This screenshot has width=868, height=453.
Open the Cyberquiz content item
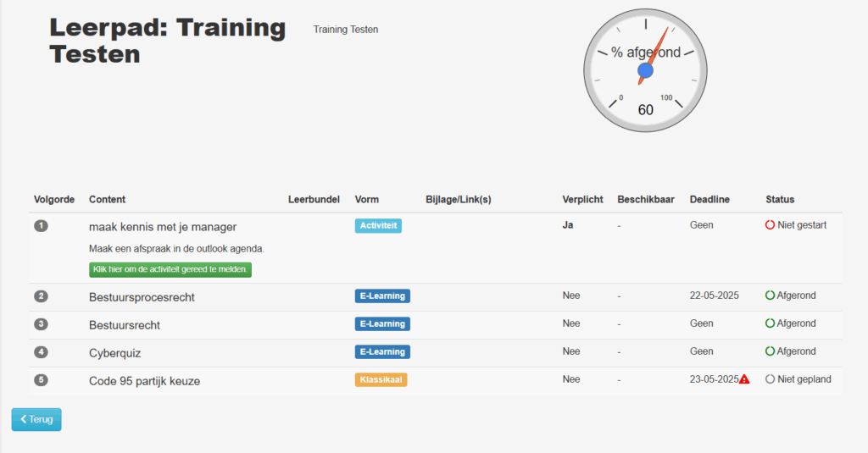114,353
